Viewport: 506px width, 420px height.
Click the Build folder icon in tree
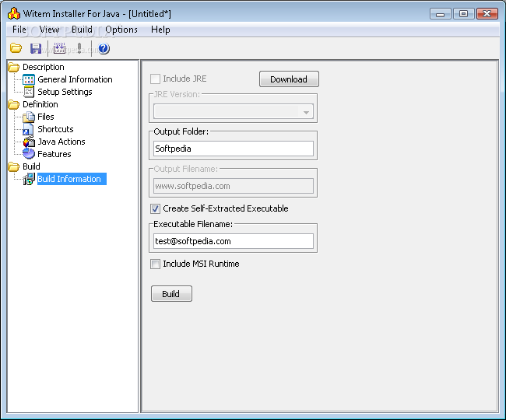tap(14, 166)
